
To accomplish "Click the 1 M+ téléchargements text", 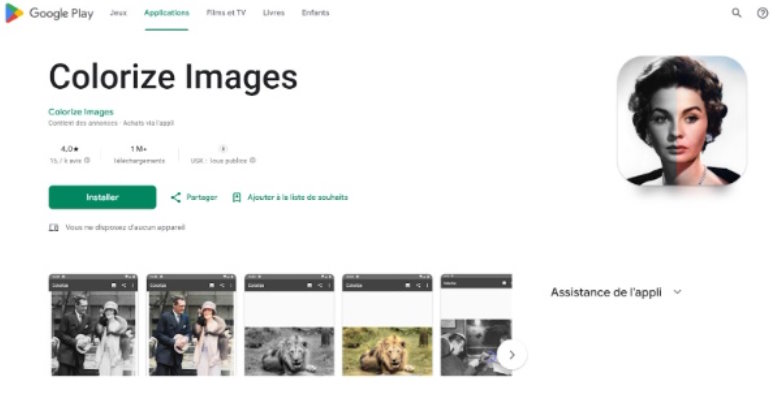I will click(x=139, y=154).
